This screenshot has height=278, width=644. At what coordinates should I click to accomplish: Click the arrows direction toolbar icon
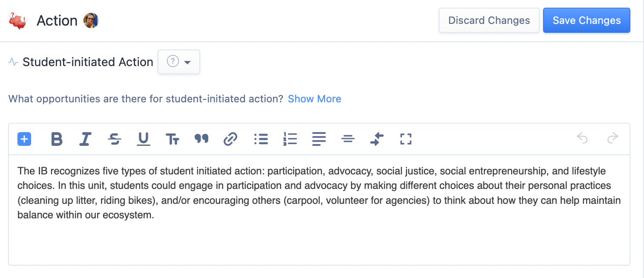[x=377, y=139]
